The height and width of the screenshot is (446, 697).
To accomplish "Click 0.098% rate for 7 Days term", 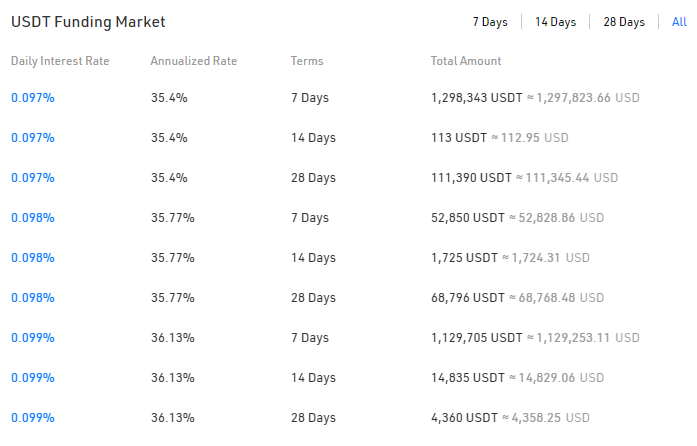I will point(33,218).
